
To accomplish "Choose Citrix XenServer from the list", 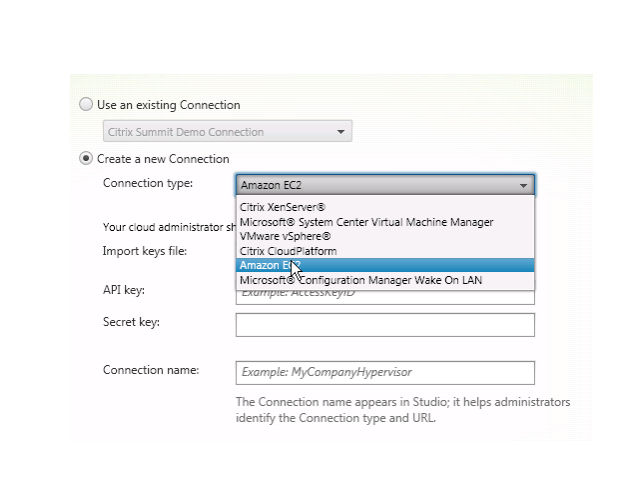I will [385, 207].
